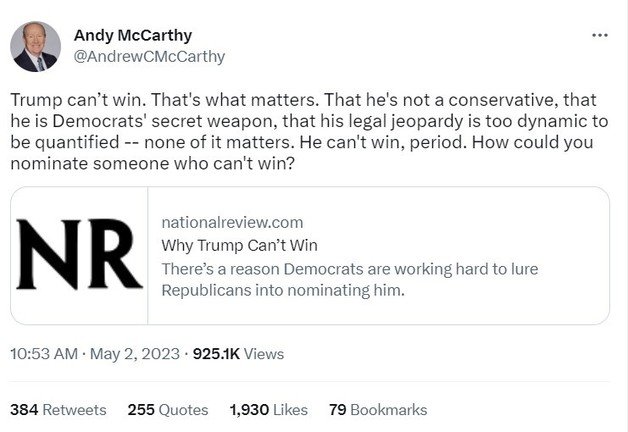This screenshot has height=432, width=628.
Task: Open the 925.1K Views analytics
Action: [x=238, y=353]
